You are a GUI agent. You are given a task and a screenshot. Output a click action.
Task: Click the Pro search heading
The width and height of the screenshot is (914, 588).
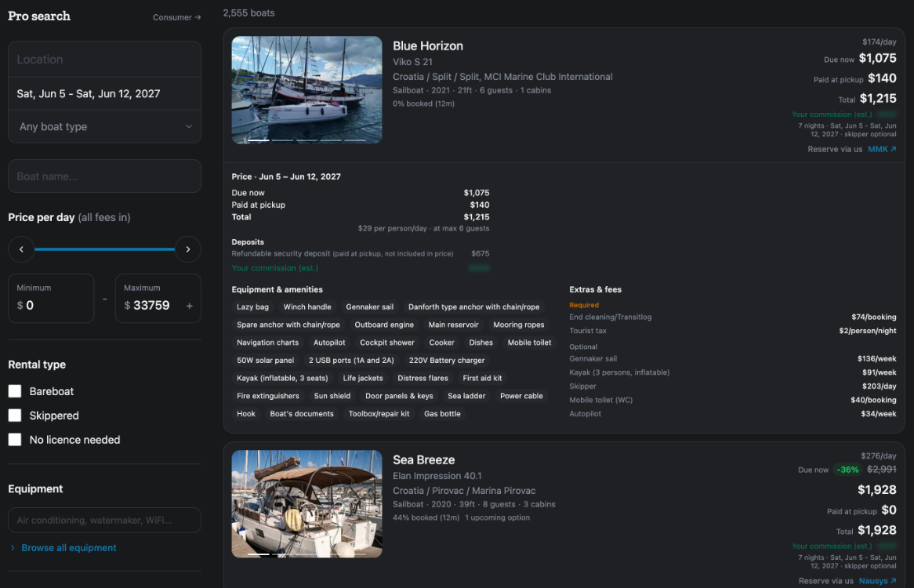(39, 16)
